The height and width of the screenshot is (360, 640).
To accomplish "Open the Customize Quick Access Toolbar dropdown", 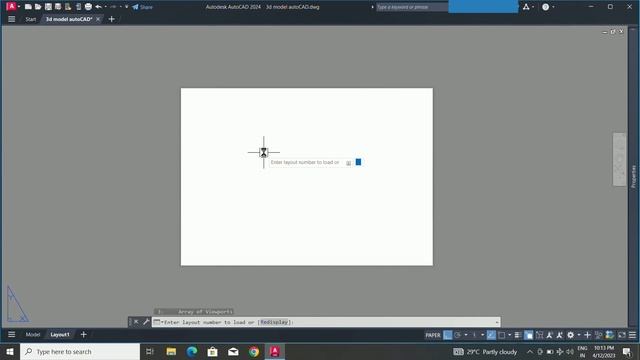I will [127, 7].
